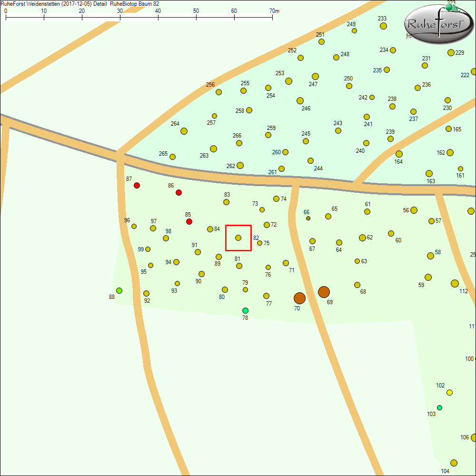Select the highlighted tree 82 marker

238,238
